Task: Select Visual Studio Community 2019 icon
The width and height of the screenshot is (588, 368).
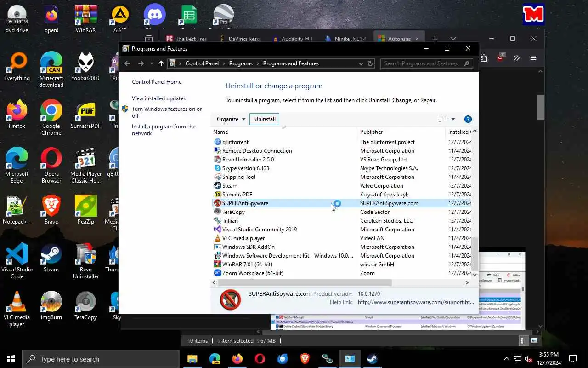Action: pos(218,230)
